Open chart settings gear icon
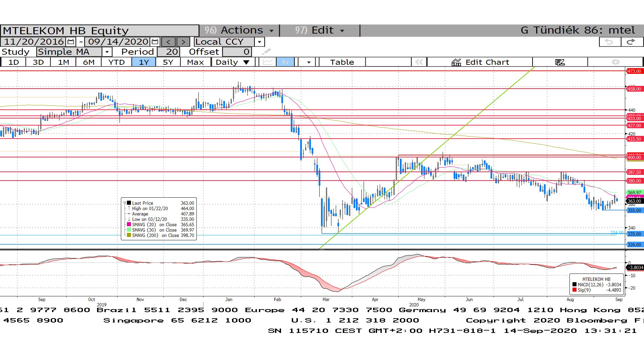The width and height of the screenshot is (644, 344). (615, 62)
